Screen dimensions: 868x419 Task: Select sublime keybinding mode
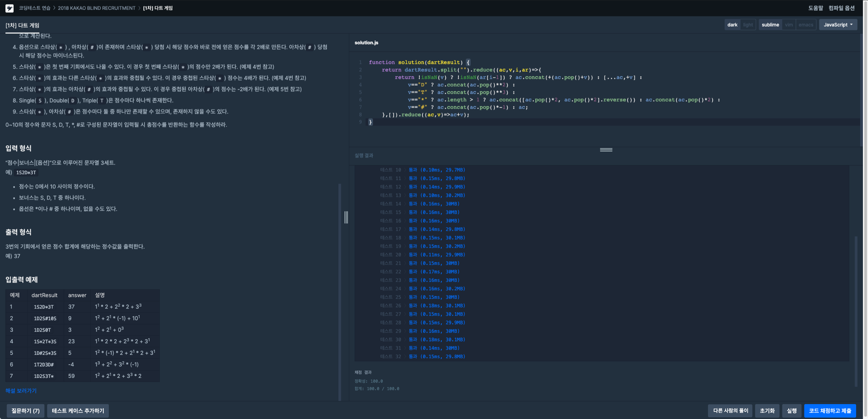tap(770, 25)
